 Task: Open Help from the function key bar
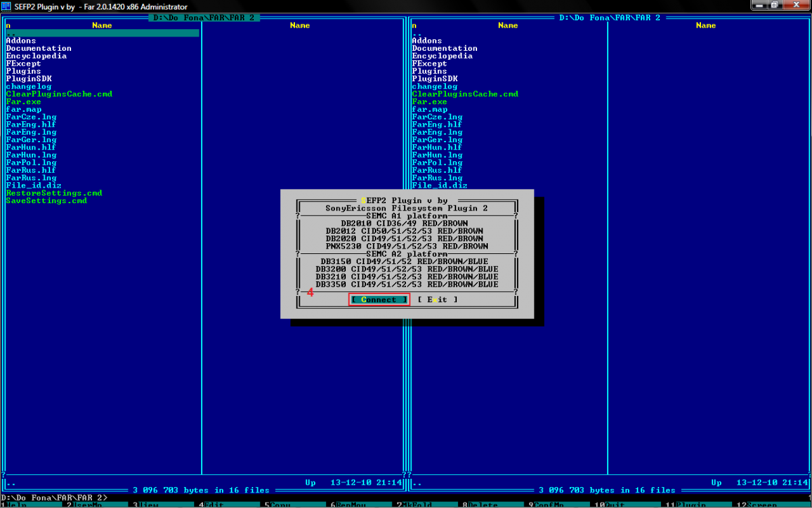pos(16,505)
